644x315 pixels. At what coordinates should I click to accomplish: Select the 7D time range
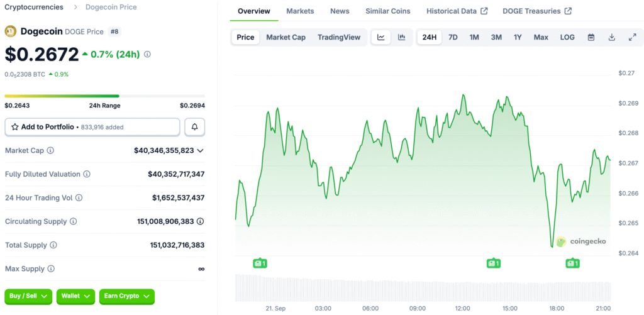point(453,37)
